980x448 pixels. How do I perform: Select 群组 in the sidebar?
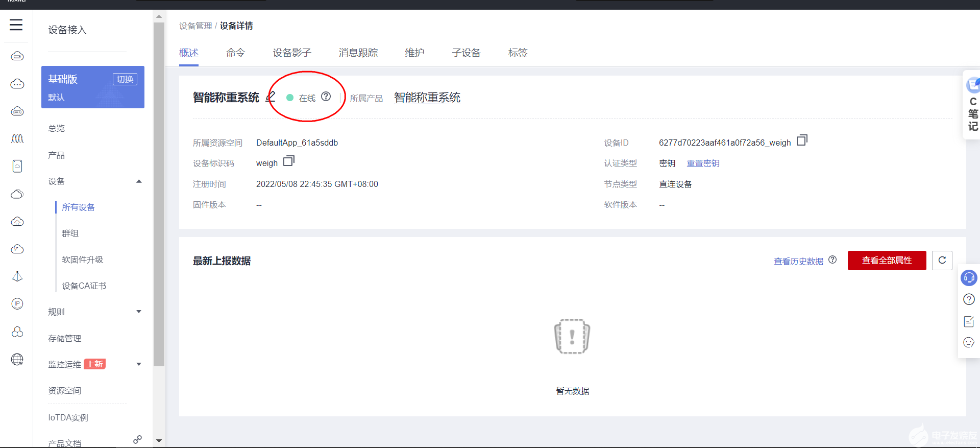pyautogui.click(x=70, y=233)
